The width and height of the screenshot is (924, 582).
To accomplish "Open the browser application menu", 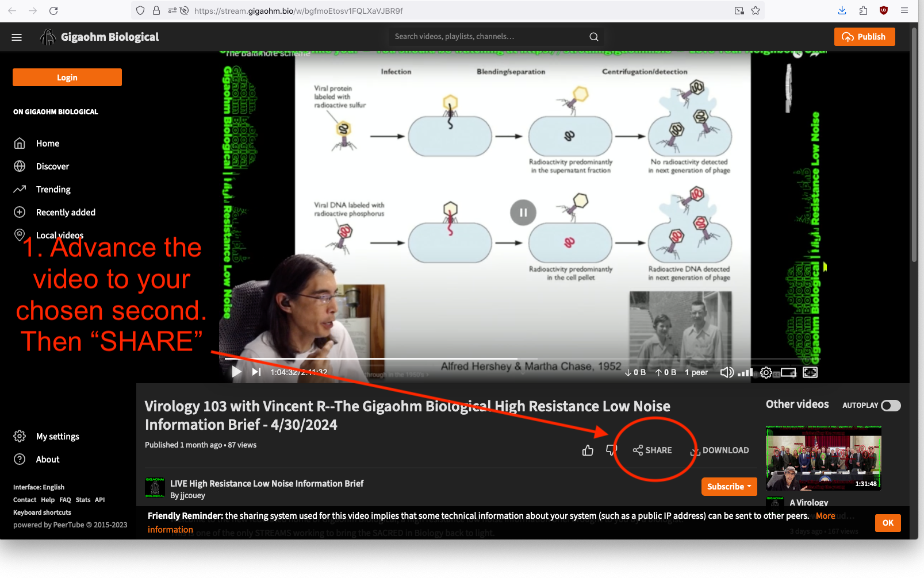I will pos(904,10).
